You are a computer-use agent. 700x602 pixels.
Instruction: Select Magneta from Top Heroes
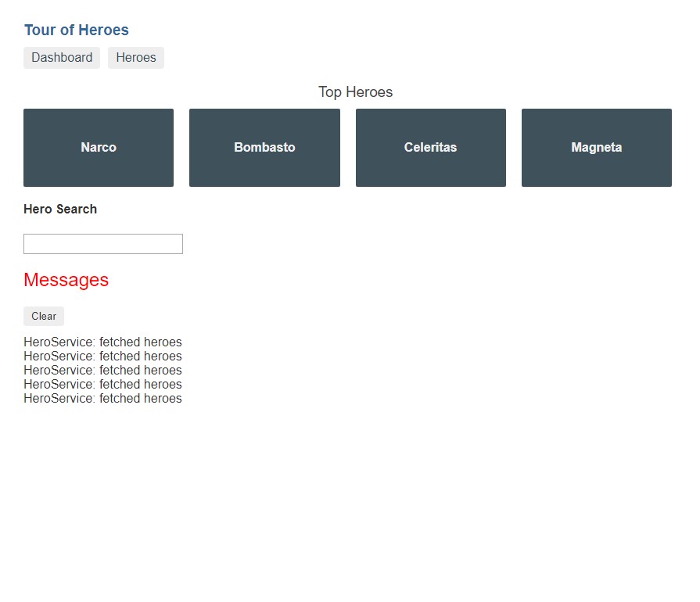click(x=596, y=147)
